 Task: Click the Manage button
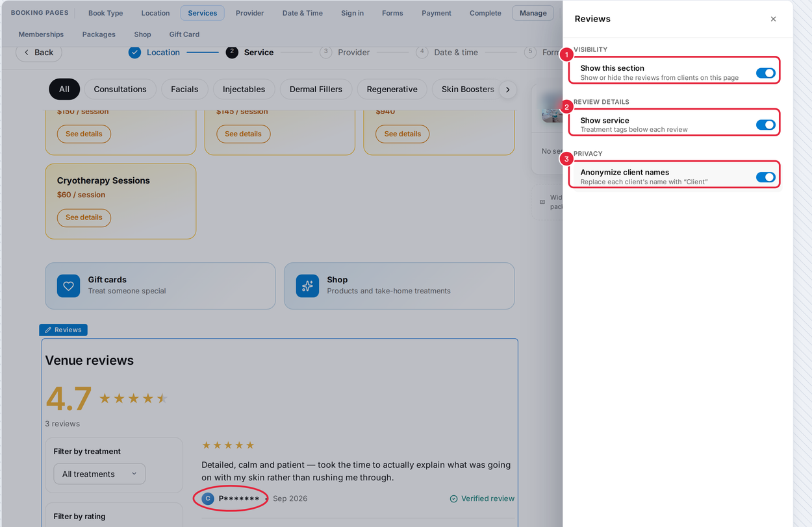pyautogui.click(x=533, y=13)
